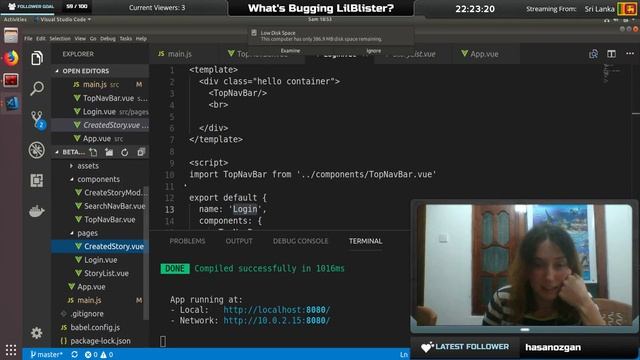
Task: Open Login.vue in the pages folder
Action: (101, 260)
